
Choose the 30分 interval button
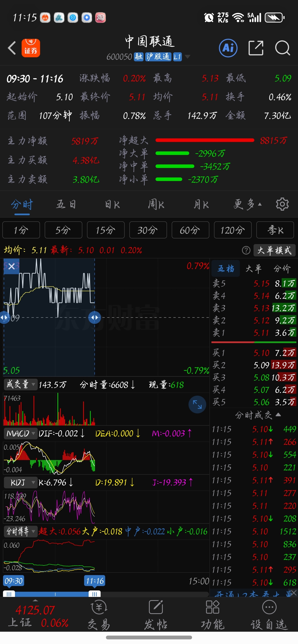coord(148,230)
